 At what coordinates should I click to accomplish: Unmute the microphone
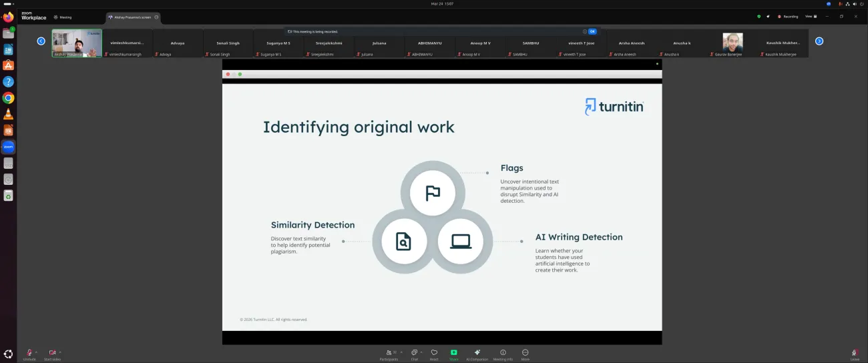(29, 353)
